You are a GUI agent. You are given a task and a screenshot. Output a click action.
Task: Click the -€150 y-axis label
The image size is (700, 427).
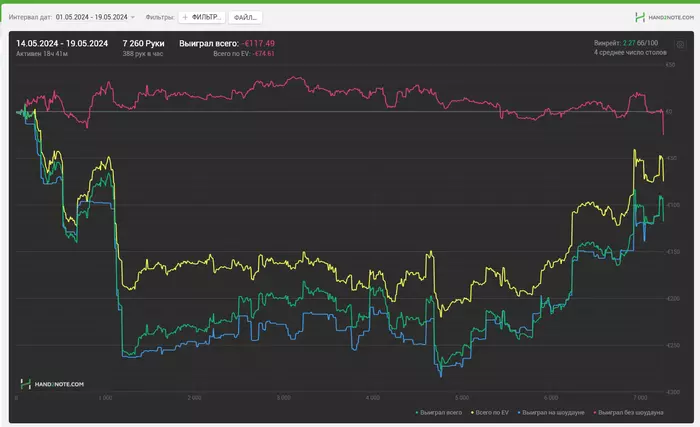point(673,252)
